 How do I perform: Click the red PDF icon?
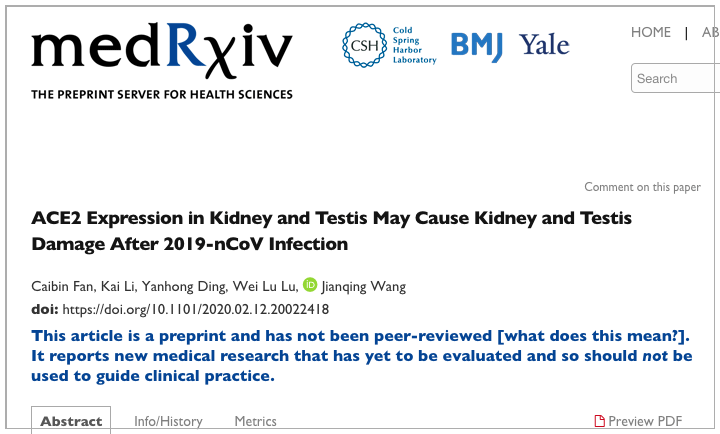(599, 421)
